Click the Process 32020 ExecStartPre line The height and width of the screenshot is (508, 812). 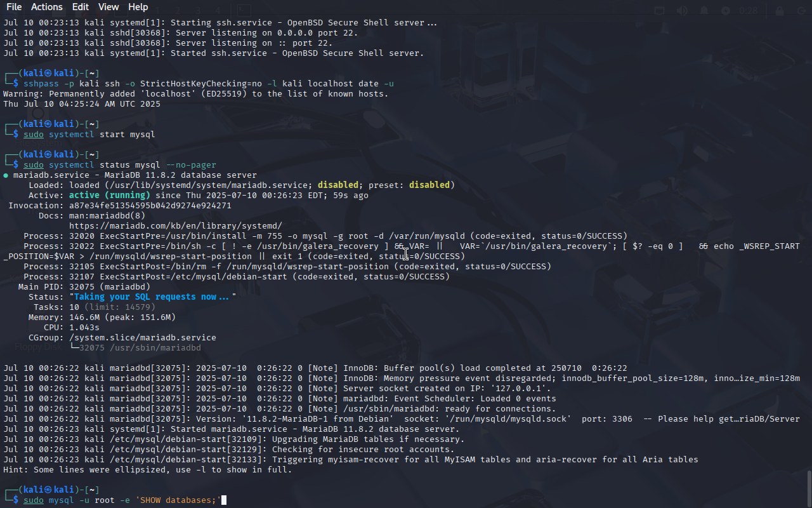click(x=325, y=236)
